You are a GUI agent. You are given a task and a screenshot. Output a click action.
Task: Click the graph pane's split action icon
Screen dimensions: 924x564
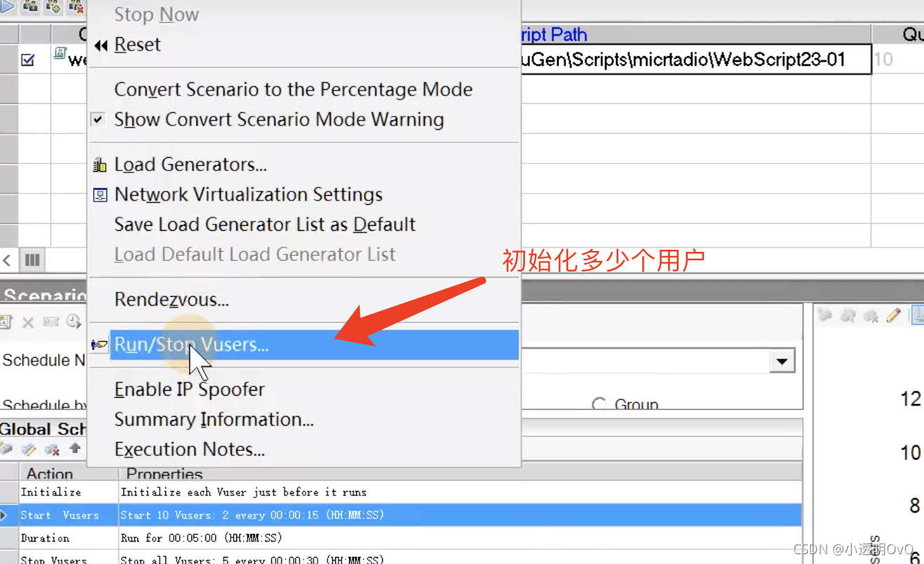(x=848, y=316)
